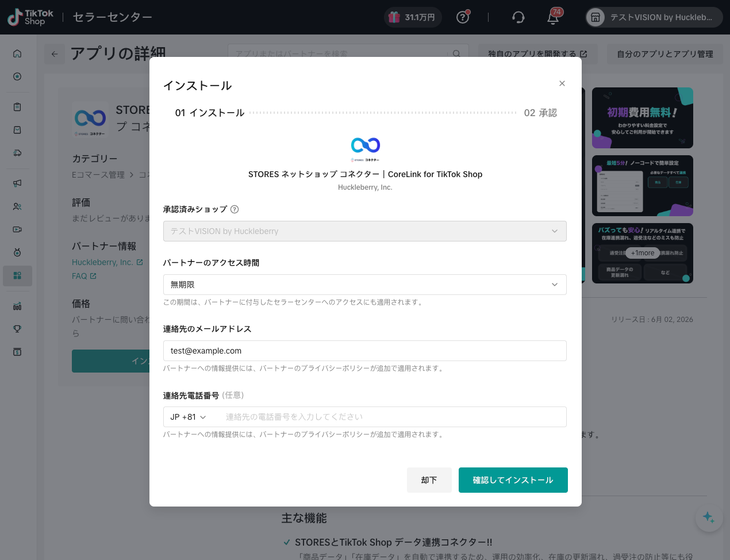Click the back arrow beside アプリの詳細
The width and height of the screenshot is (730, 560).
point(55,54)
